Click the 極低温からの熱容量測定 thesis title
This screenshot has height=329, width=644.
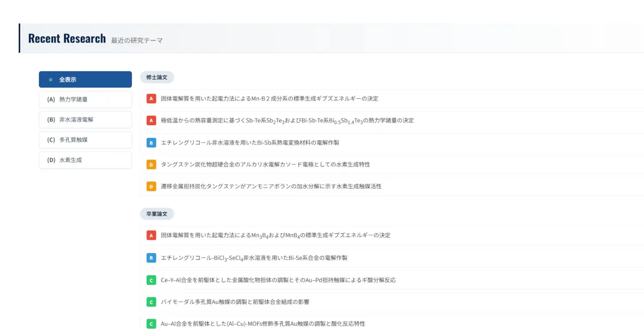[x=287, y=121]
